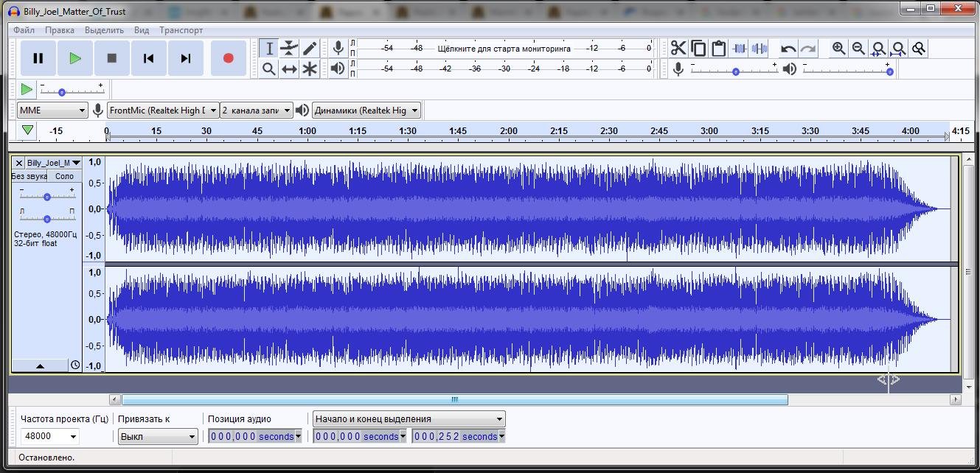
Task: Click the horizontal timeline scrollbar
Action: 454,400
